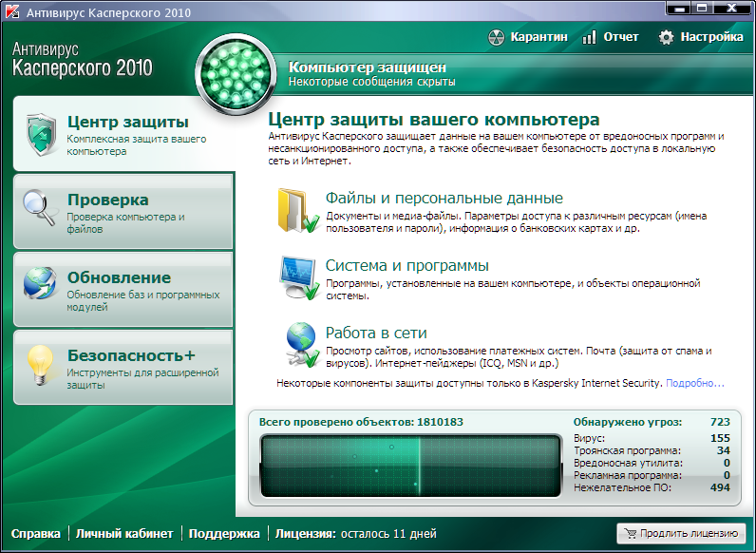Click the Рекламная программа: 0 row
Image resolution: width=756 pixels, height=553 pixels.
point(652,475)
